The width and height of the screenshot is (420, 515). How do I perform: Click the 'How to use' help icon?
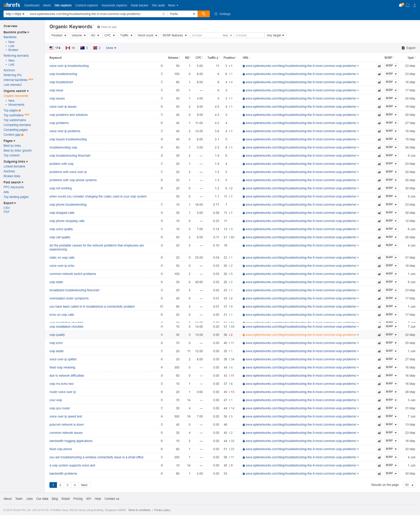(98, 27)
